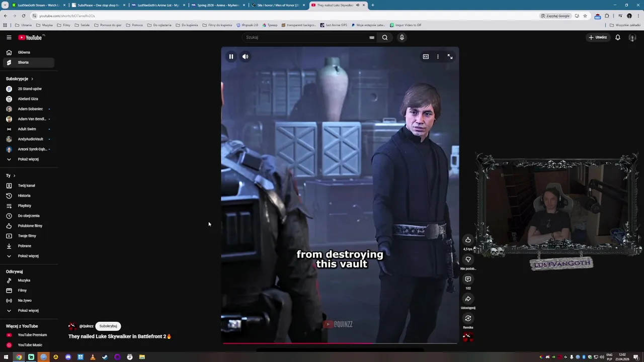644x362 pixels.
Task: Open Adam Sobaniec channel
Action: pos(28,109)
